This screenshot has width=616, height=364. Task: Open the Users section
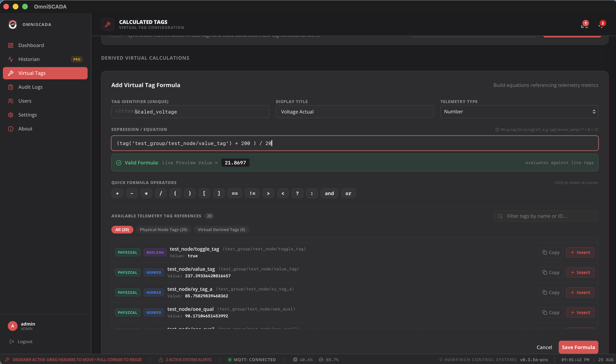tap(45, 101)
